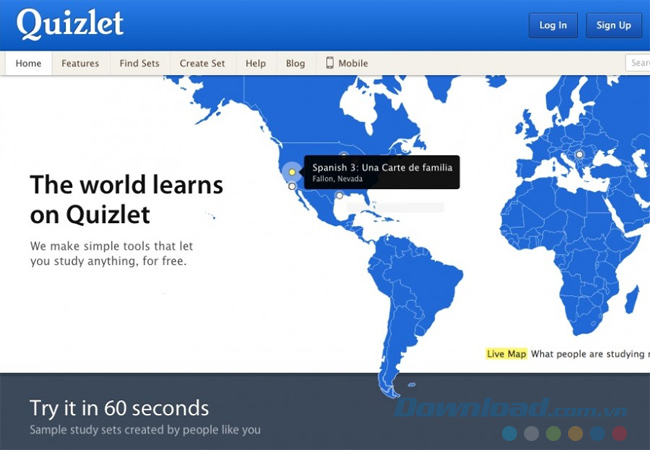Click the Quizlet logo
This screenshot has width=650, height=450.
(x=70, y=24)
